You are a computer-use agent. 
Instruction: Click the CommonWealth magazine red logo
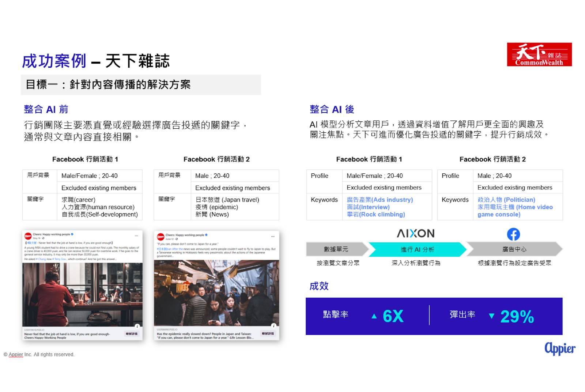[539, 54]
